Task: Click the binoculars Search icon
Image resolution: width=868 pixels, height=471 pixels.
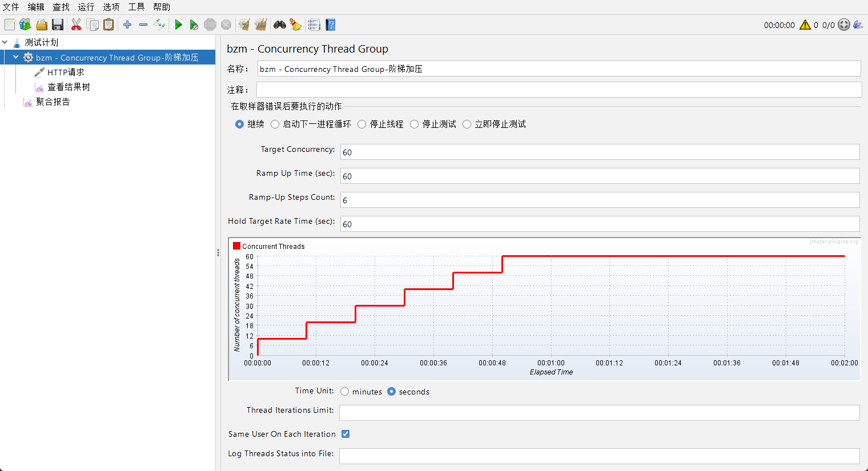Action: tap(279, 25)
